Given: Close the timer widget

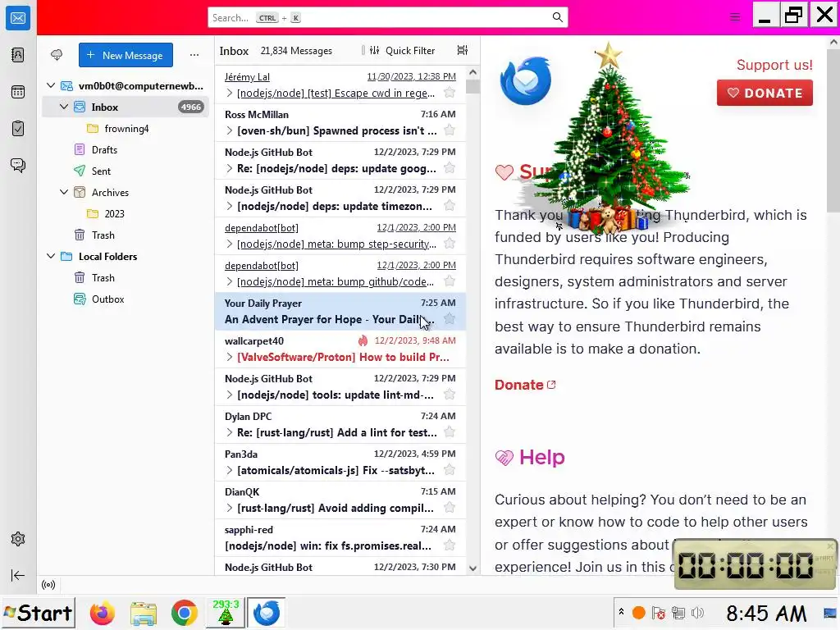Looking at the screenshot, I should coord(830,546).
